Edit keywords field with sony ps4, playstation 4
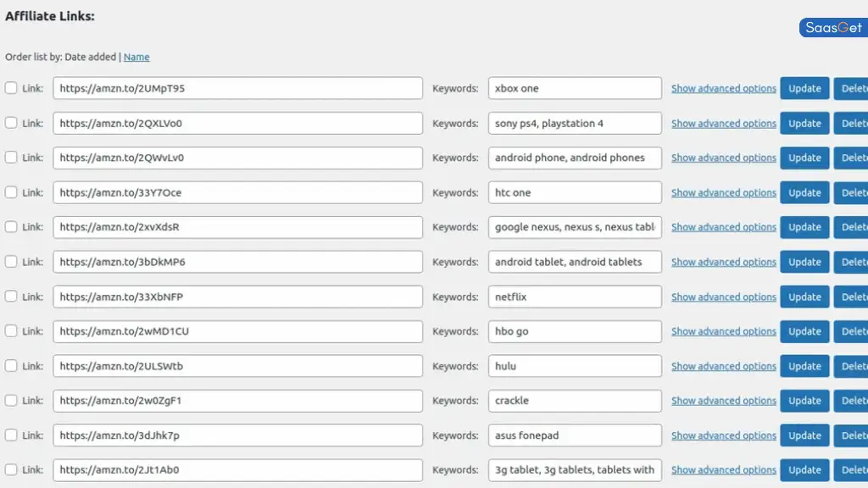 click(575, 124)
